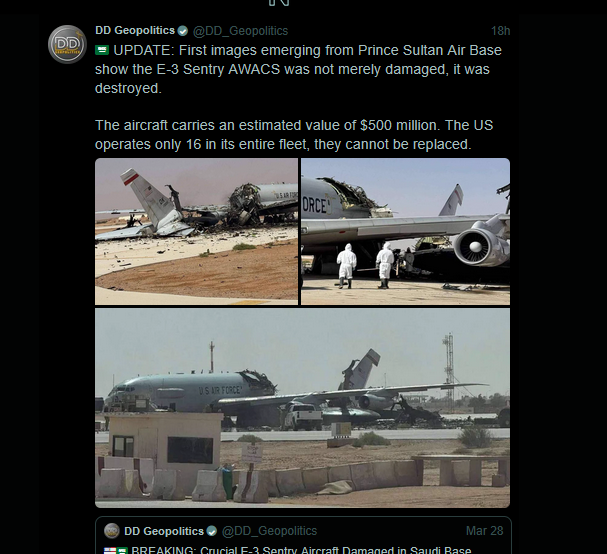Image resolution: width=607 pixels, height=554 pixels.
Task: Click the Mar 28 date on quoted post
Action: (x=484, y=530)
